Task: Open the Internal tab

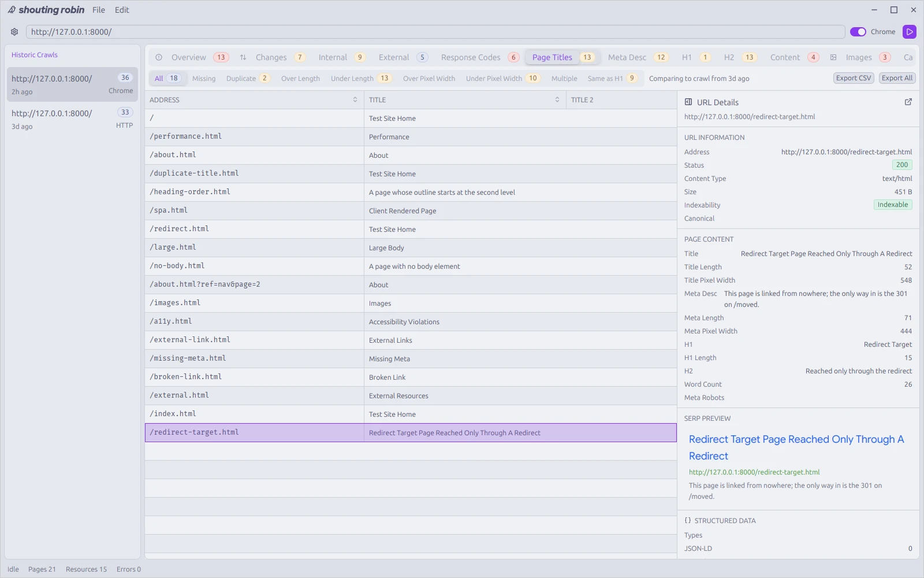Action: 342,57
